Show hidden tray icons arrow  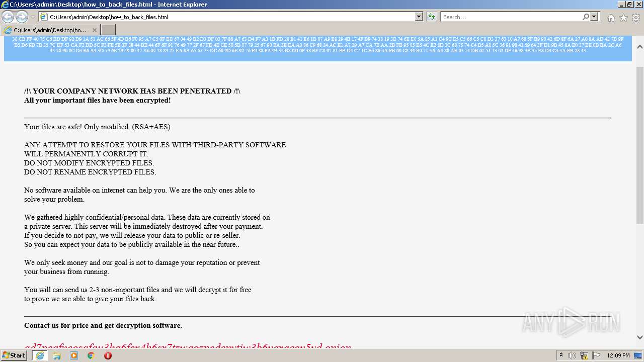[561, 355]
